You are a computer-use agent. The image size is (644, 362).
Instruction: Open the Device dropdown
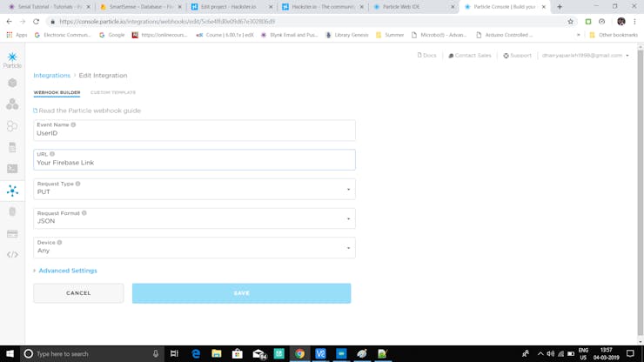[194, 248]
